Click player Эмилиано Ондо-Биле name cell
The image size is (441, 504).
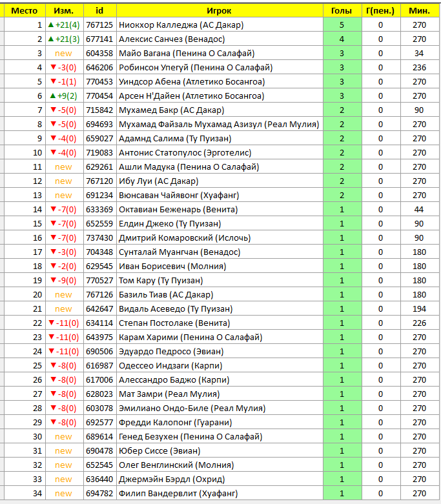tap(220, 408)
